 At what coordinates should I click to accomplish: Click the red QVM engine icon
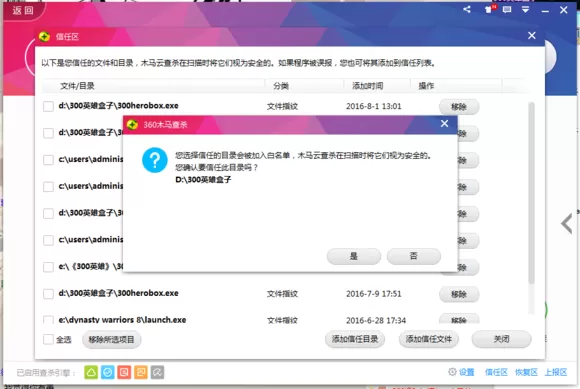click(x=124, y=372)
